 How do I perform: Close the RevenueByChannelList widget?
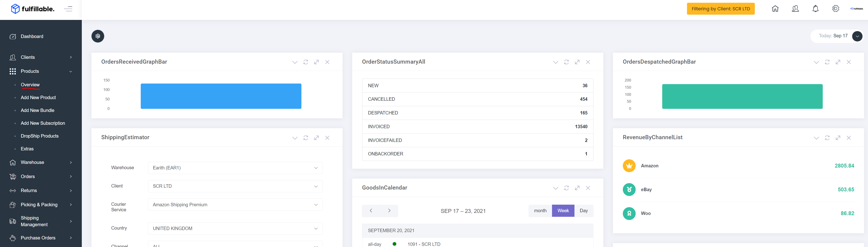tap(849, 138)
